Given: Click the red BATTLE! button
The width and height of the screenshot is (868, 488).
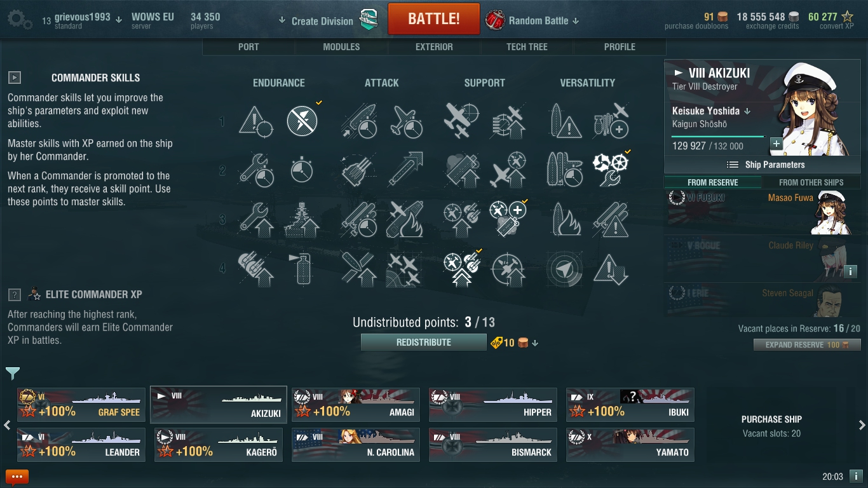Looking at the screenshot, I should coord(434,19).
